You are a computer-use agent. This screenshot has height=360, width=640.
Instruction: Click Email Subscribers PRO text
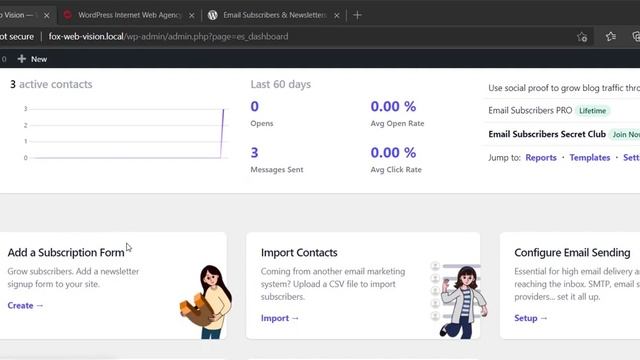click(530, 111)
